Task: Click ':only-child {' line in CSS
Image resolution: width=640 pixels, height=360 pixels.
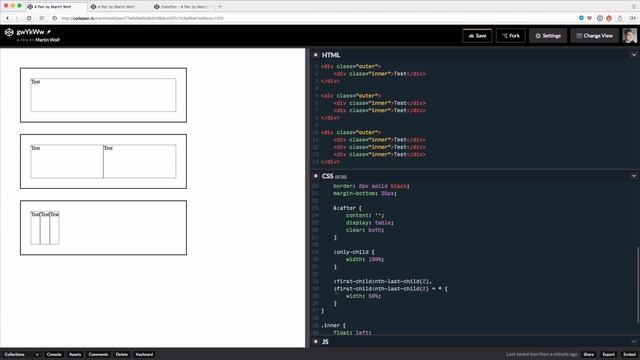Action: [353, 252]
